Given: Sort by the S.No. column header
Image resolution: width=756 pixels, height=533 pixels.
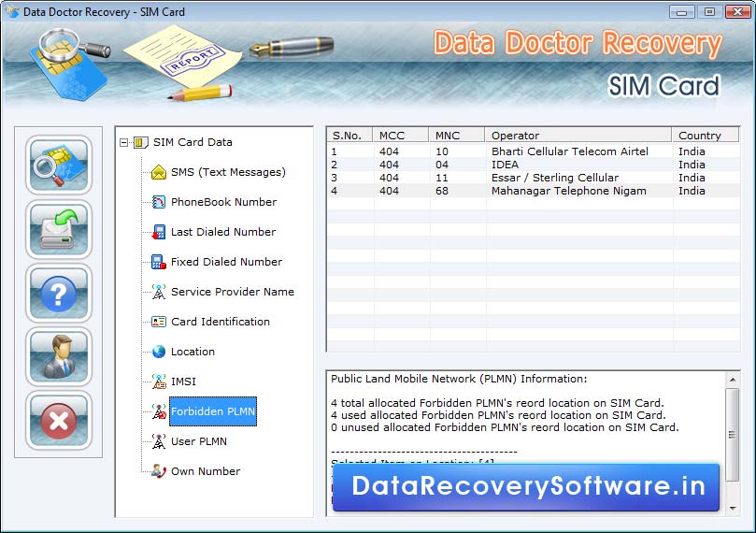Looking at the screenshot, I should [350, 136].
